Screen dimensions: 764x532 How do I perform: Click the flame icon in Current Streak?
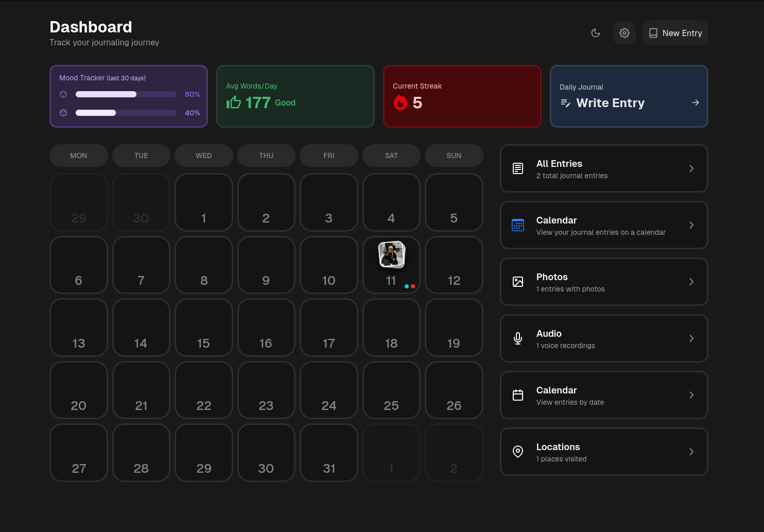[401, 102]
